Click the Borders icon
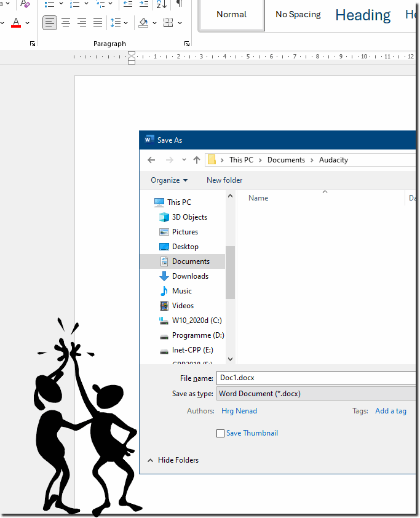420x518 pixels. click(x=168, y=23)
